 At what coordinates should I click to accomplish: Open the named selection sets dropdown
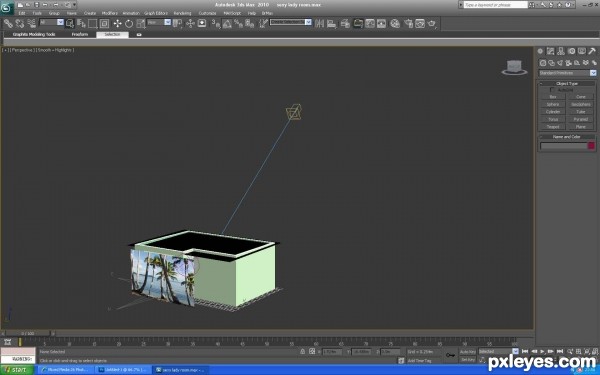click(x=291, y=22)
